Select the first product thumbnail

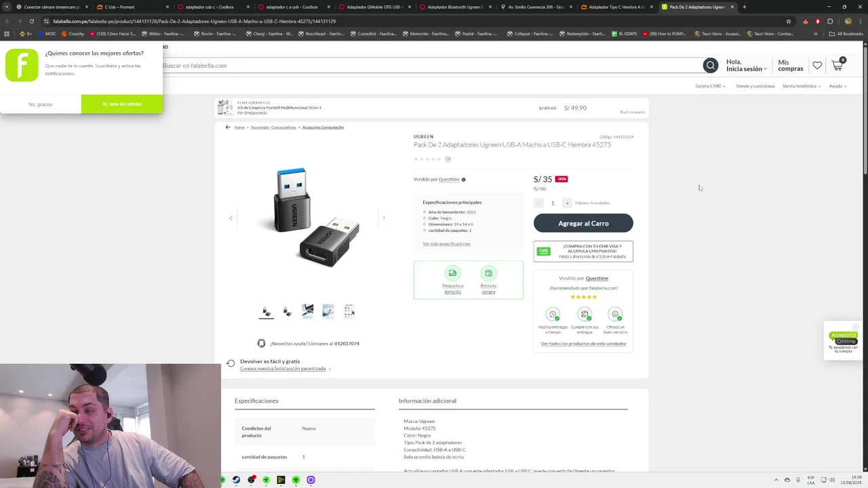tap(267, 311)
